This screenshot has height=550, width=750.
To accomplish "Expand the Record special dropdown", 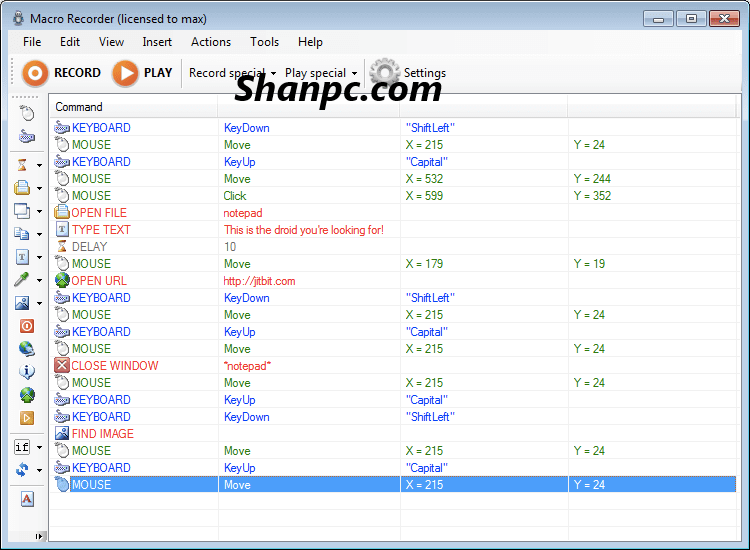I will point(273,73).
